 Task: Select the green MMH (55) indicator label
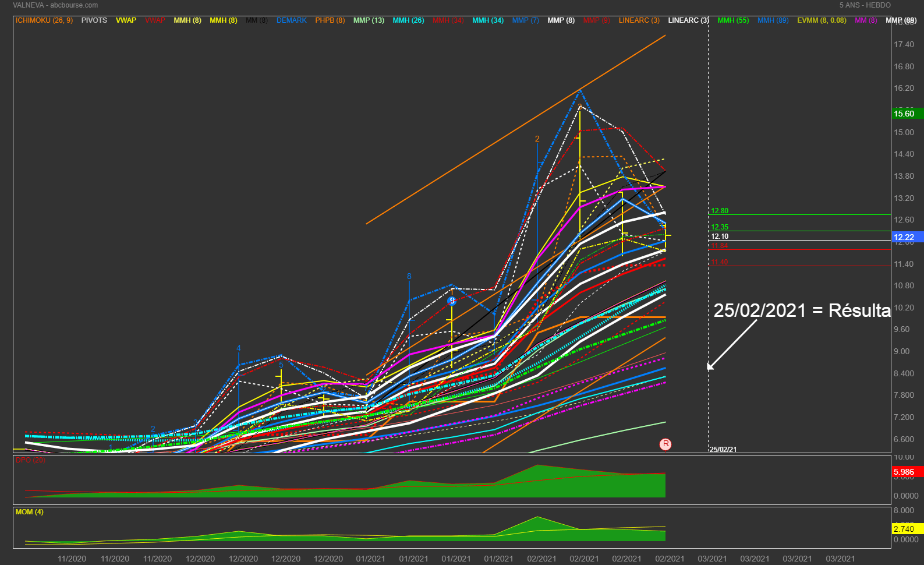tap(733, 20)
